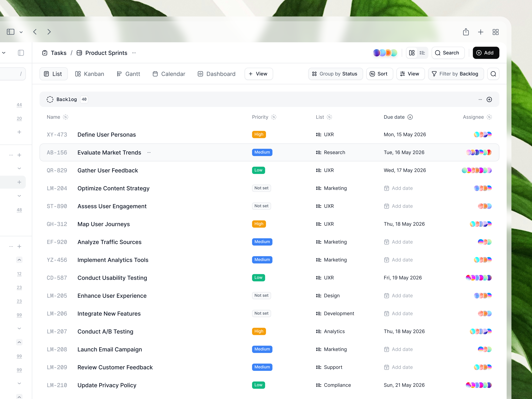Open the Product Sprints breadcrumb
532x399 pixels.
point(102,53)
